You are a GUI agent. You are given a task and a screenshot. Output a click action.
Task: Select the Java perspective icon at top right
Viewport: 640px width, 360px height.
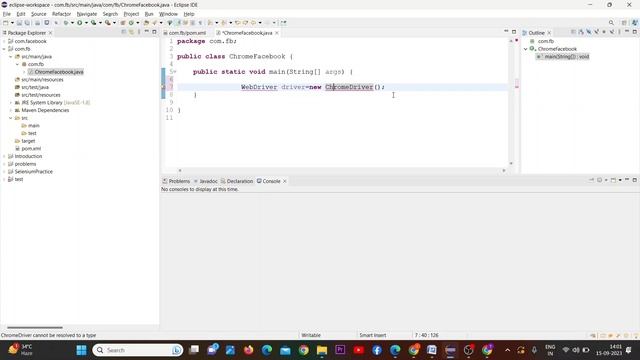point(635,23)
